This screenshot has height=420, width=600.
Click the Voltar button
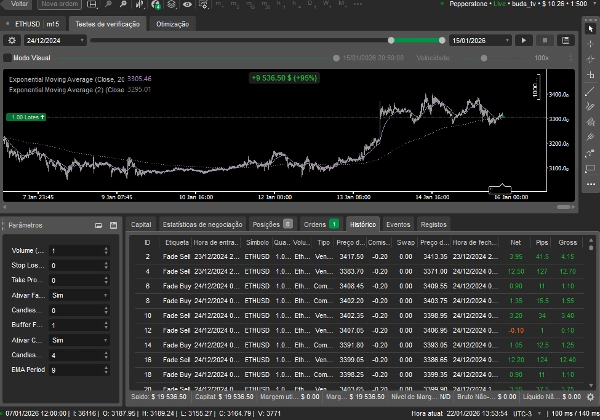coord(20,5)
